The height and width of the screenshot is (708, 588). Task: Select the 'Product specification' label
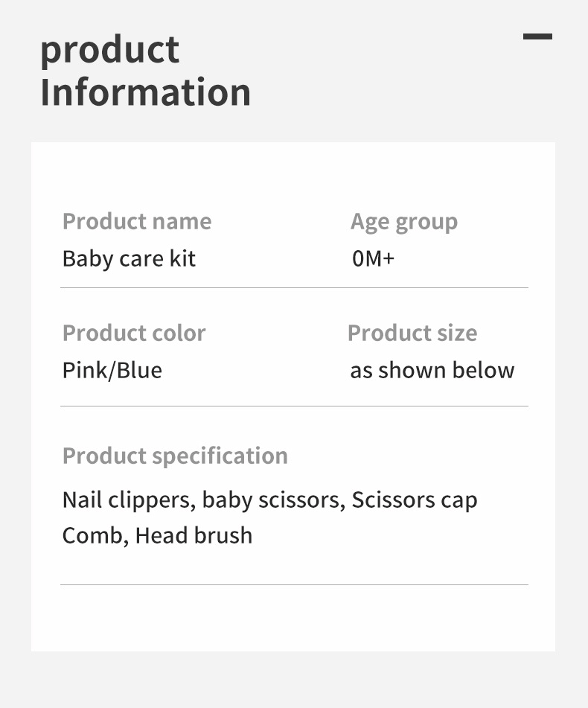[175, 456]
